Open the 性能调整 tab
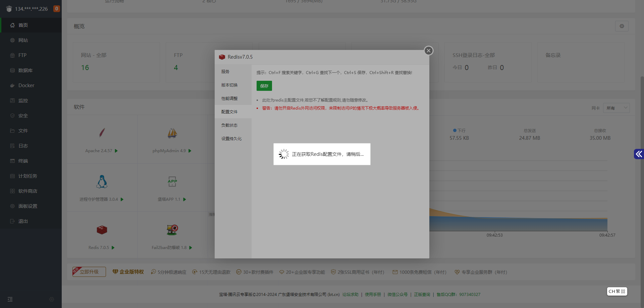This screenshot has height=308, width=644. point(233,99)
